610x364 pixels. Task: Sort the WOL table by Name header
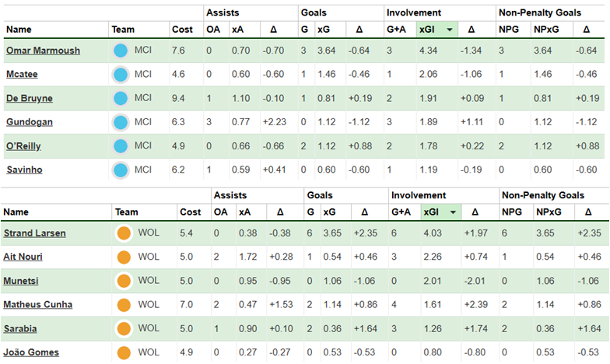coord(17,212)
